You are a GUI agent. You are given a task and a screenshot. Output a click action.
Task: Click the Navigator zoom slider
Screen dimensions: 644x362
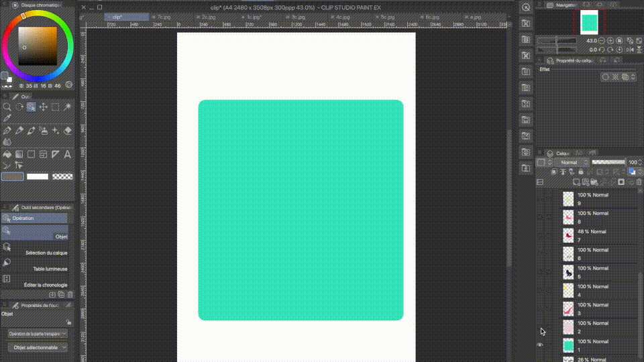[557, 41]
